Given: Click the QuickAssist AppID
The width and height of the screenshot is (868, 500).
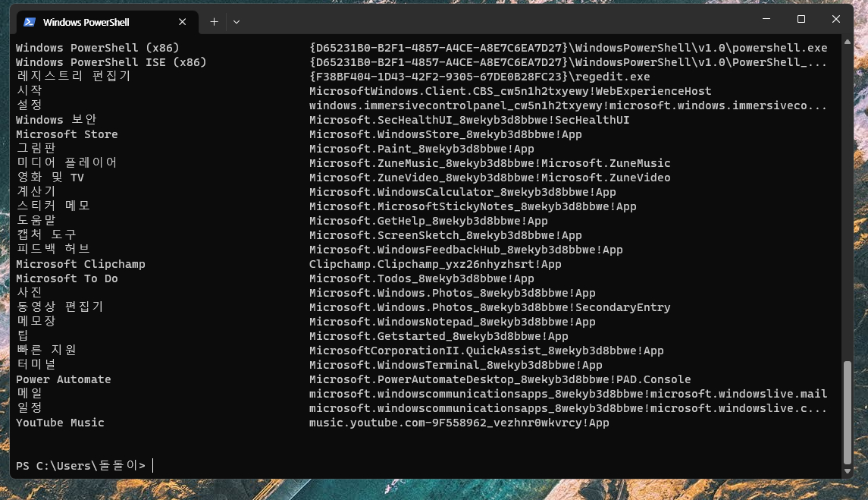Looking at the screenshot, I should point(486,351).
